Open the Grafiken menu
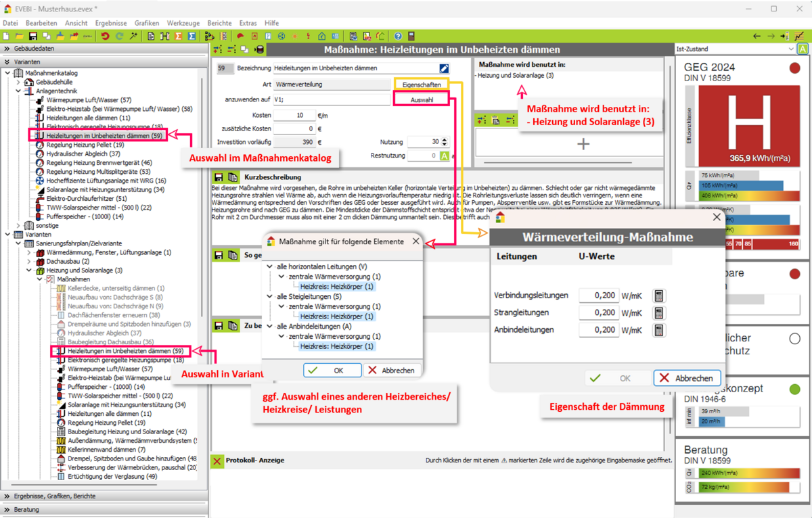 pos(147,23)
